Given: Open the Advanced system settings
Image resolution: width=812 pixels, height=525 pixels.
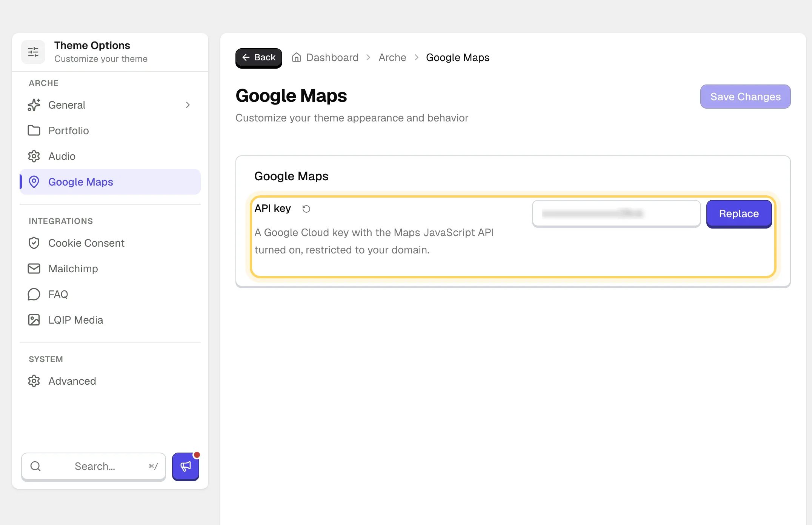Looking at the screenshot, I should (x=110, y=381).
